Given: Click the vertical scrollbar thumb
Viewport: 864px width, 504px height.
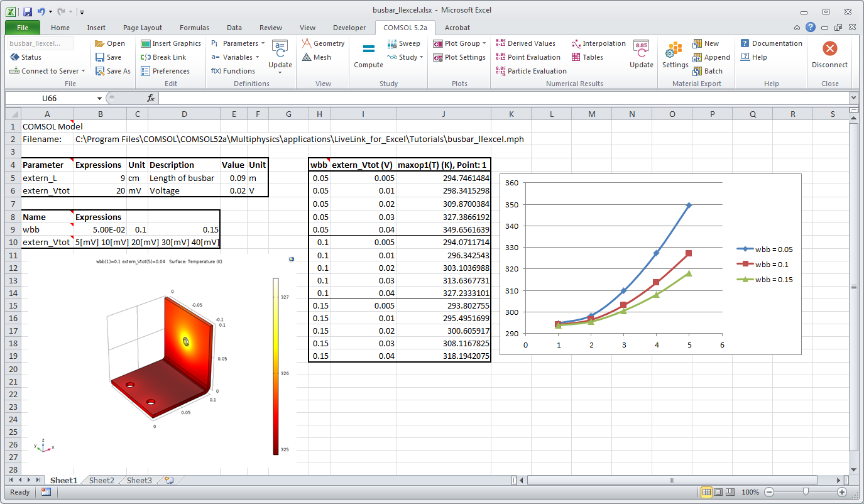Looking at the screenshot, I should pos(853,287).
